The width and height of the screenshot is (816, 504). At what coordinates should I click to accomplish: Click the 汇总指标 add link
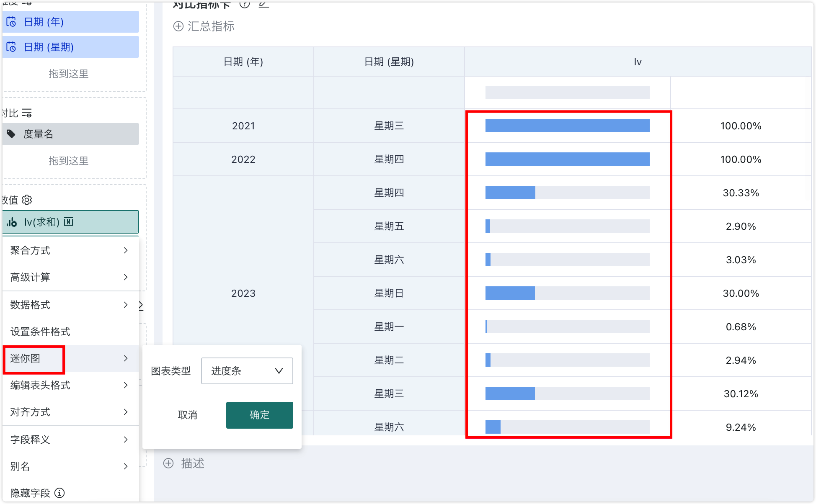[x=204, y=26]
